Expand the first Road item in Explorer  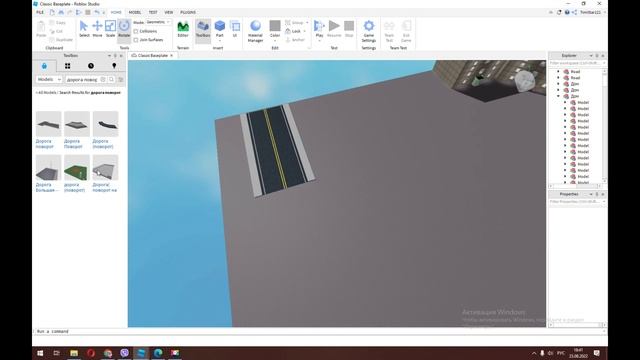(558, 71)
